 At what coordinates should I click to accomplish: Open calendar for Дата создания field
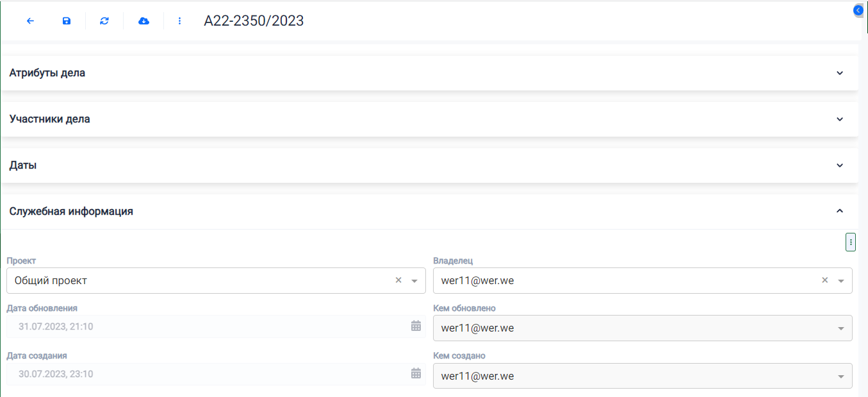416,373
